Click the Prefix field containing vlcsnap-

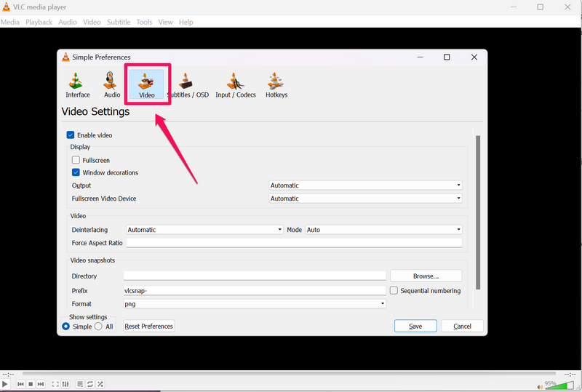(255, 290)
